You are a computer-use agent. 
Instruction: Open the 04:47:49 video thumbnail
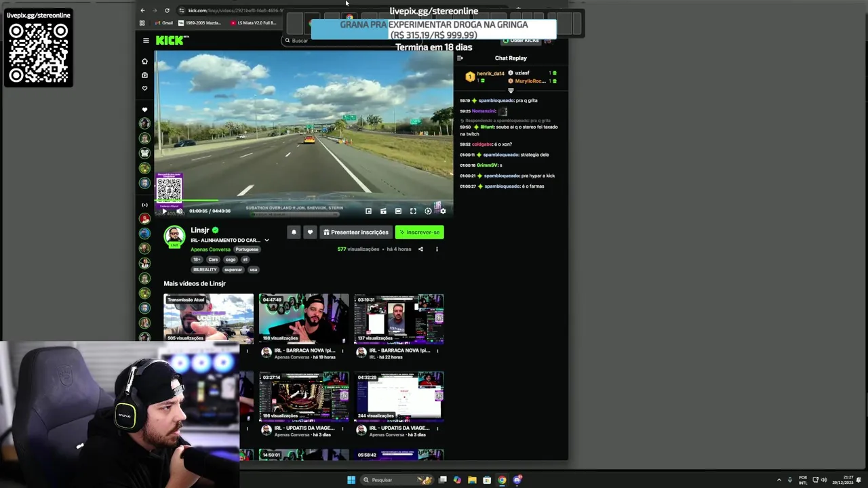[x=303, y=319]
